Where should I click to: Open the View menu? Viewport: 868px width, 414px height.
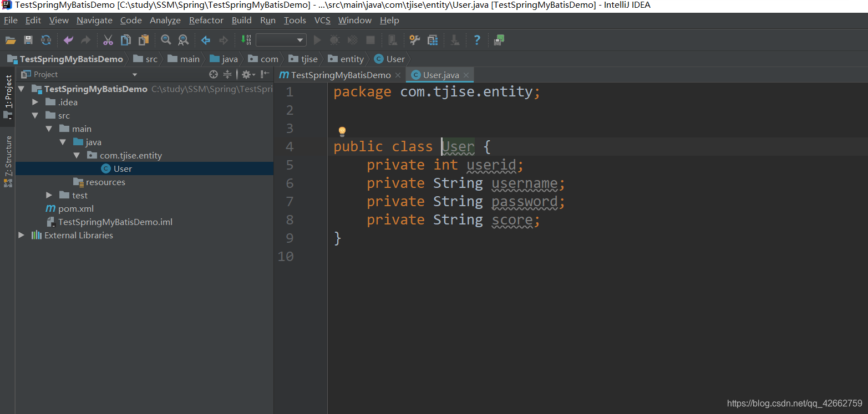[59, 21]
